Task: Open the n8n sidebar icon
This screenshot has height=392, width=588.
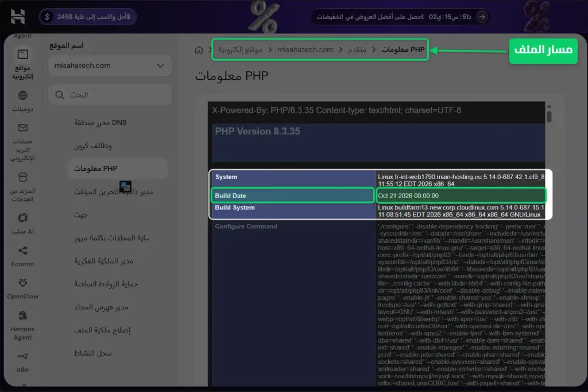Action: (22, 356)
